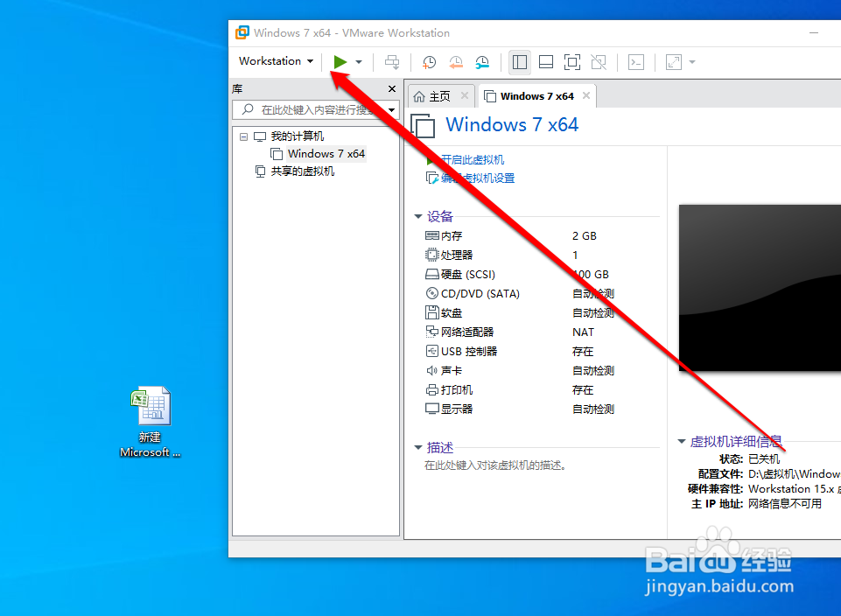Image resolution: width=841 pixels, height=616 pixels.
Task: Click the stretch guest display icon
Action: [x=674, y=62]
